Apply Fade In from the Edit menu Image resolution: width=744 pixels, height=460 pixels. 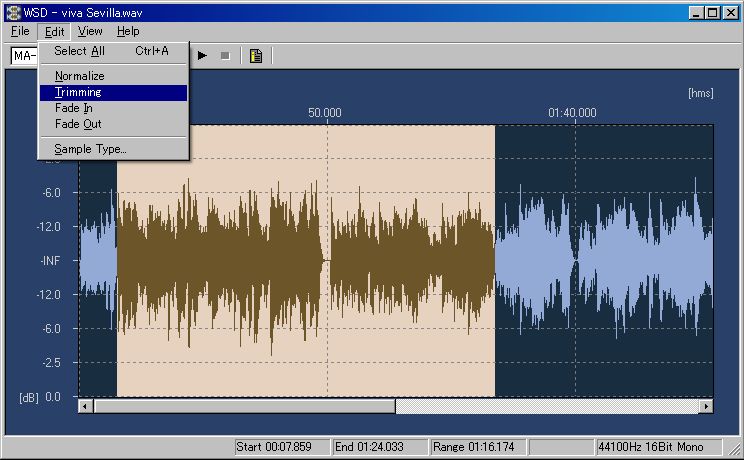click(113, 108)
